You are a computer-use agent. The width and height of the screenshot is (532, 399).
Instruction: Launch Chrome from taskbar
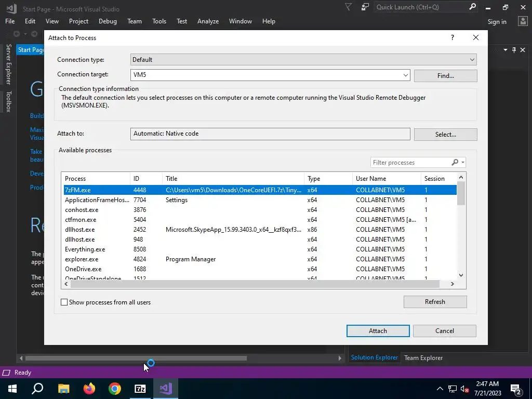click(115, 389)
